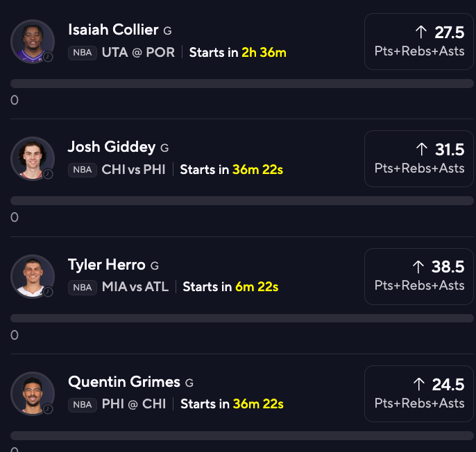Open the 31.5 Pts+Rebs+Asts pick box
This screenshot has width=476, height=452.
pyautogui.click(x=419, y=159)
